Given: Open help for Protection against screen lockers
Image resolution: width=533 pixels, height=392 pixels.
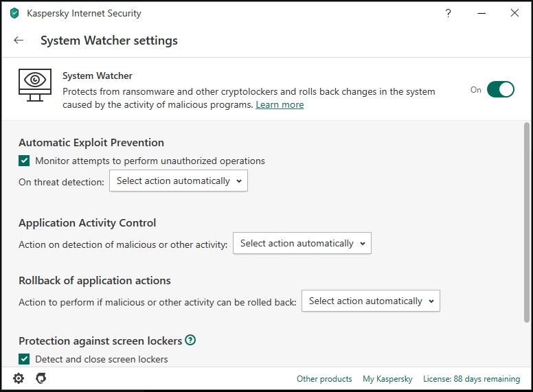Looking at the screenshot, I should coord(190,340).
